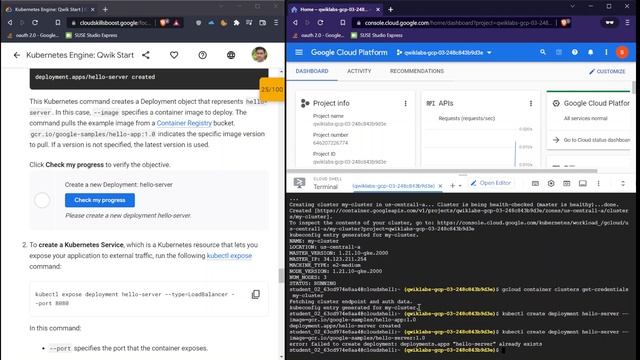Viewport: 640px width, 360px height.
Task: Expand the GCP project selector dropdown
Action: 444,53
